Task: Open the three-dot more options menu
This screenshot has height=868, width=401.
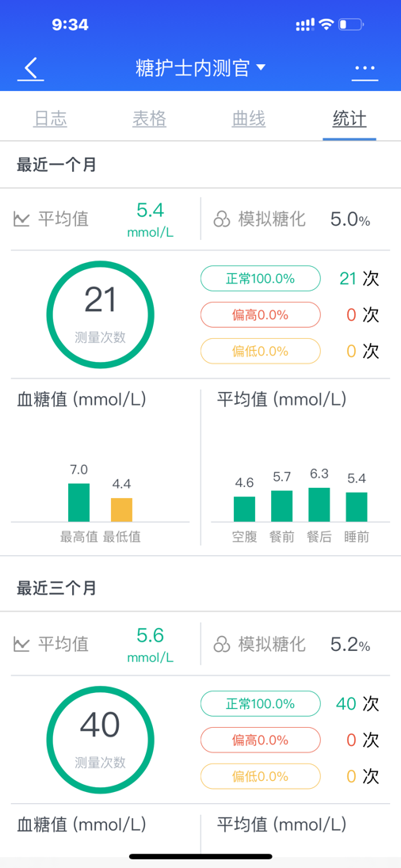Action: [x=365, y=69]
